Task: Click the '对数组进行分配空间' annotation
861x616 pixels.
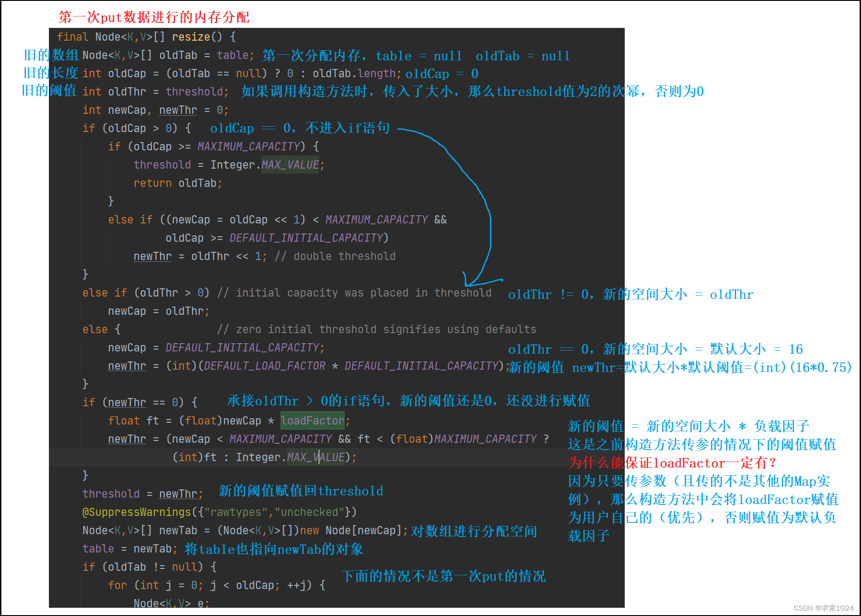Action: 474,531
